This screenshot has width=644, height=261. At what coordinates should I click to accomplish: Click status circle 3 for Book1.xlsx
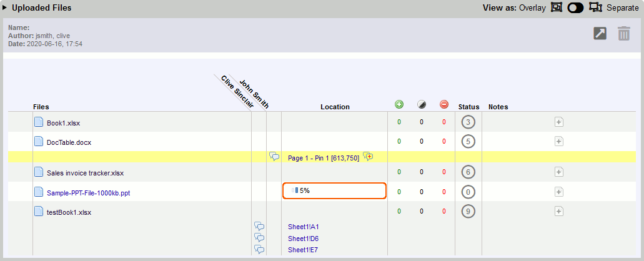(468, 122)
